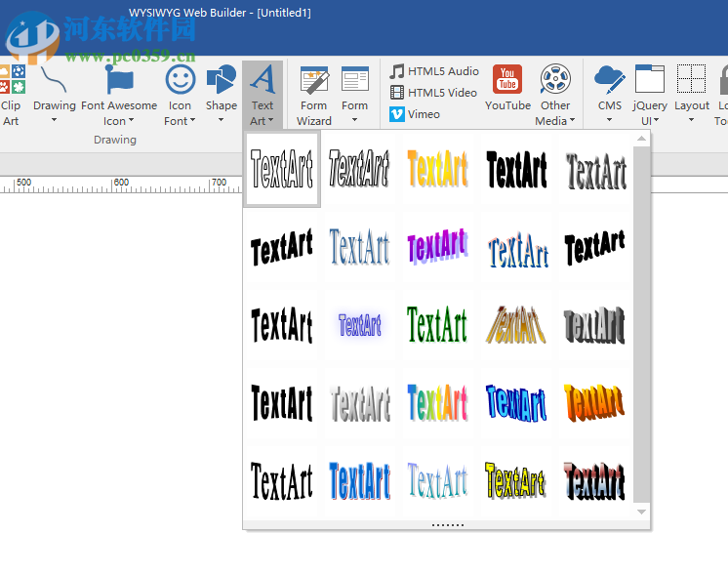Choose the gray 3D extruded TextArt style

594,325
